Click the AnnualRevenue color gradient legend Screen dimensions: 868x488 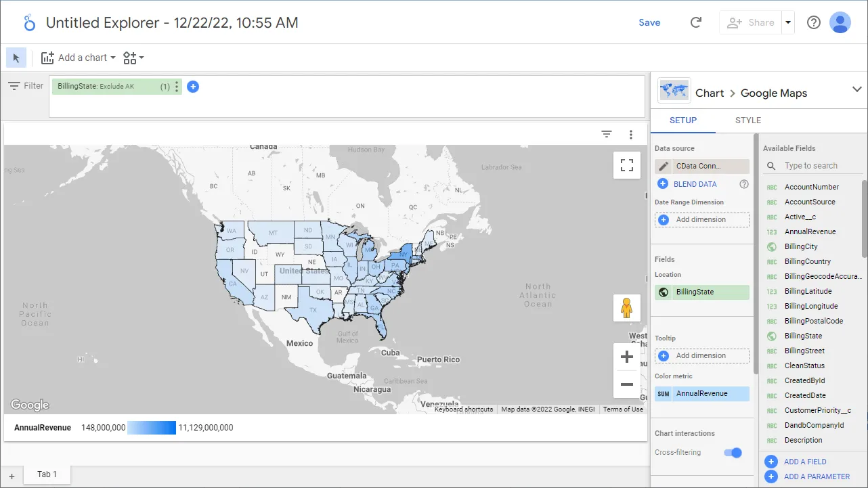[x=150, y=427]
